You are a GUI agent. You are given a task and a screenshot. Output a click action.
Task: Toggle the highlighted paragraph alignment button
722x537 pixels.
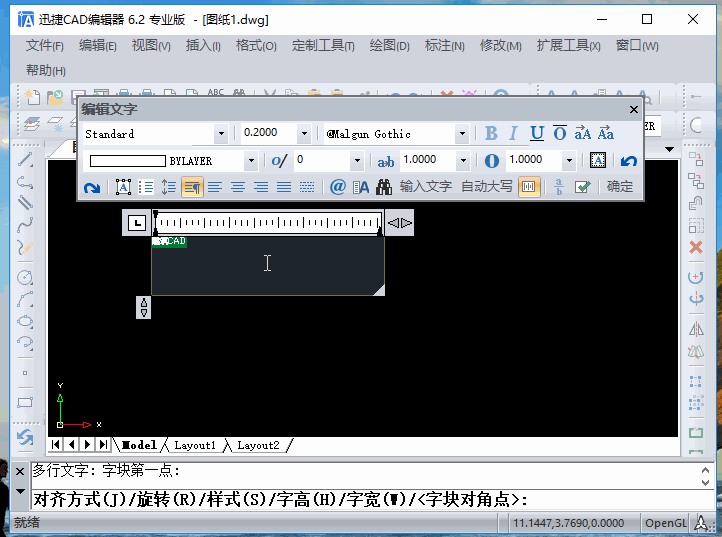(x=192, y=187)
